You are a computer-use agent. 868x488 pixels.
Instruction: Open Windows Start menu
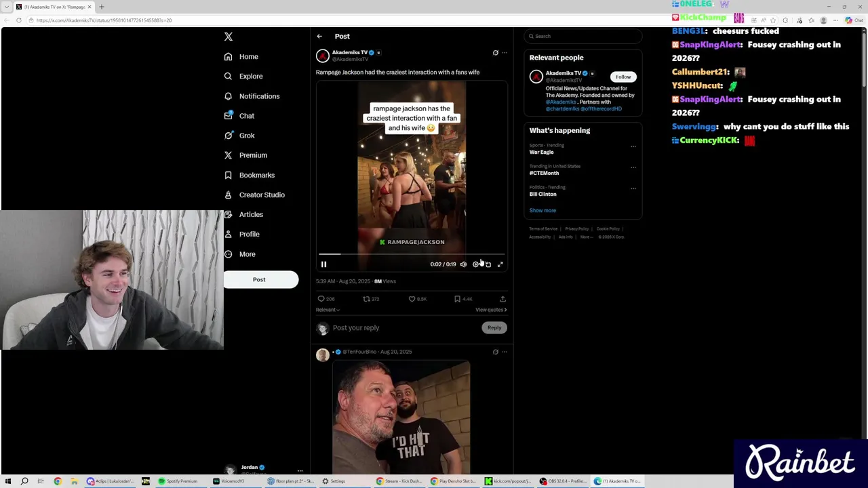7,481
